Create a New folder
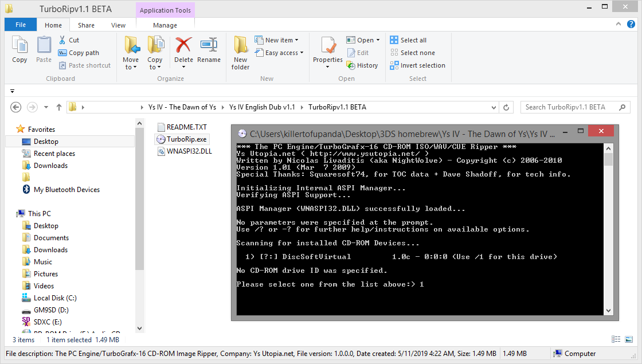The width and height of the screenshot is (642, 364). click(240, 53)
